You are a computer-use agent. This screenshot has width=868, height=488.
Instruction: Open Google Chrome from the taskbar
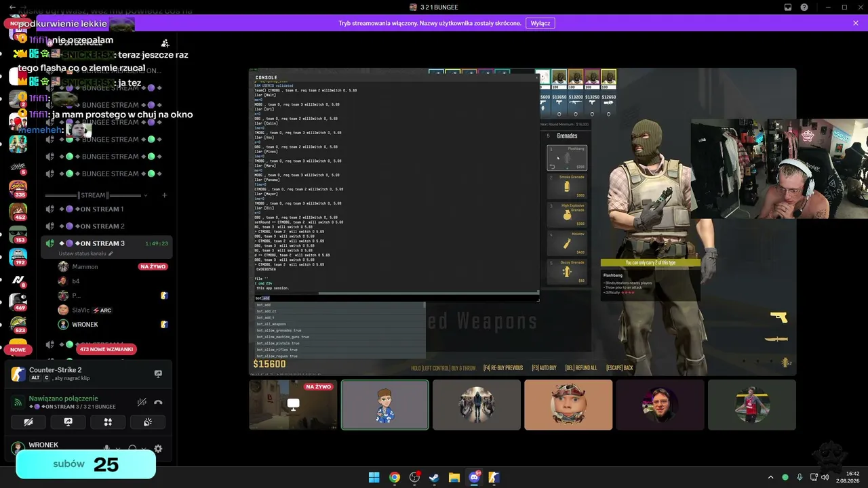(x=394, y=477)
